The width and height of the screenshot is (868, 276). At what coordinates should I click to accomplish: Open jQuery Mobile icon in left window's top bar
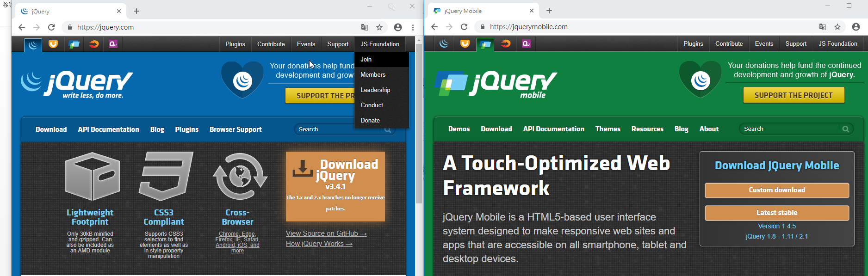click(x=74, y=44)
